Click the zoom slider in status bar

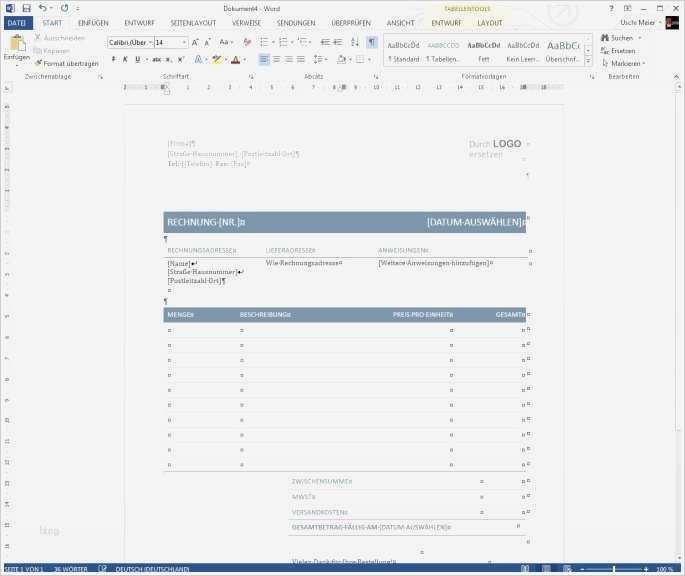(614, 569)
